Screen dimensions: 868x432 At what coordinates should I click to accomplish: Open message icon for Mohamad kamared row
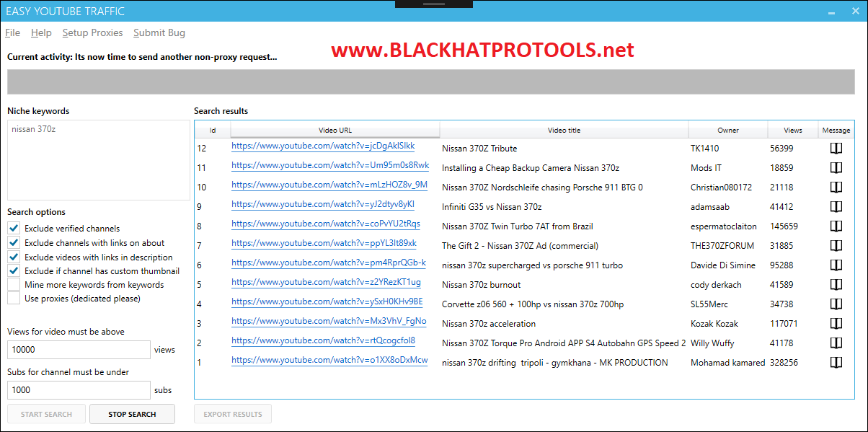tap(836, 362)
